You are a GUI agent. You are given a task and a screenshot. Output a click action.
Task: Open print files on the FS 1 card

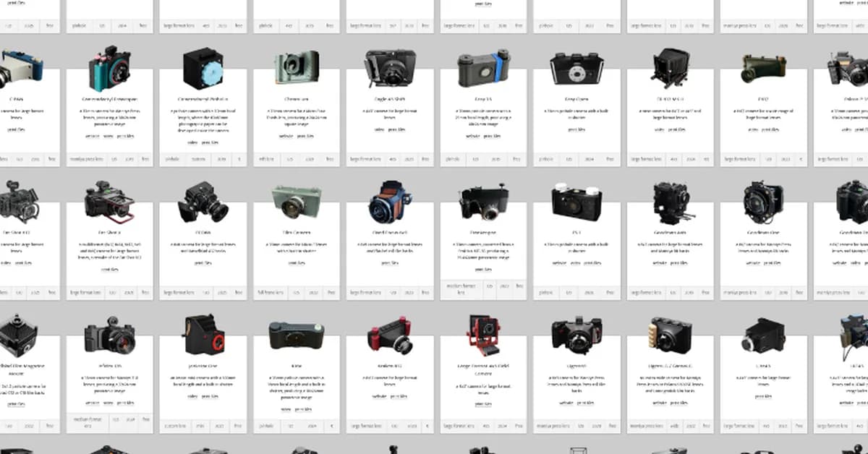[592, 263]
